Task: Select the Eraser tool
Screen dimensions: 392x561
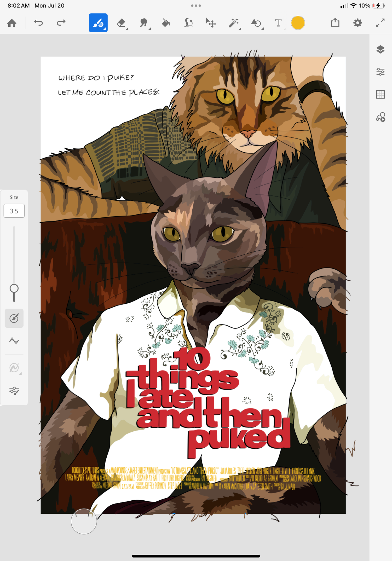Action: (121, 23)
